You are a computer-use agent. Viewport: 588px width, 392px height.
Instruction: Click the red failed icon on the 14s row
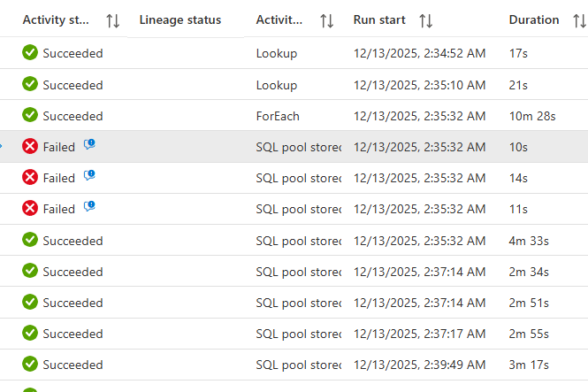pyautogui.click(x=30, y=178)
